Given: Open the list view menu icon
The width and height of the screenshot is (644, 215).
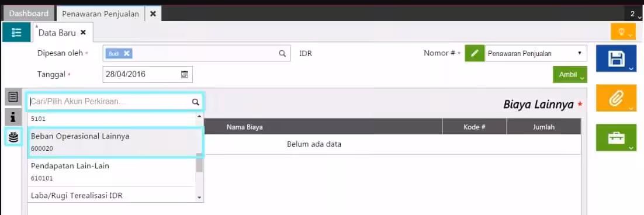Looking at the screenshot, I should [16, 32].
